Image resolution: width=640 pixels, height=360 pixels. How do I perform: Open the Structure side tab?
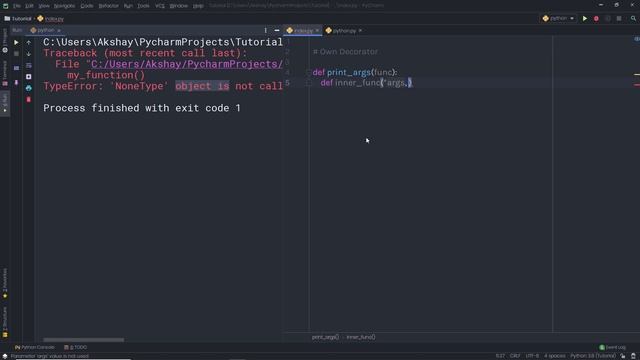(5, 322)
